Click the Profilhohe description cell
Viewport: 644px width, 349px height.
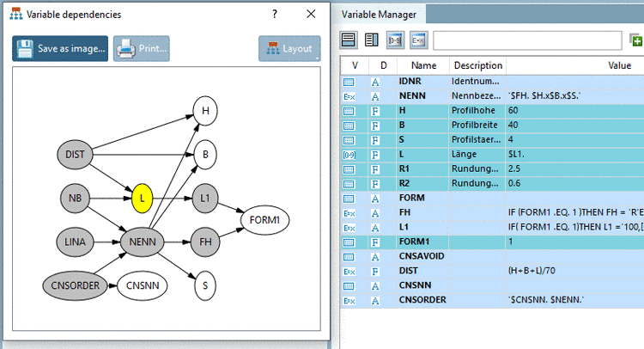477,111
